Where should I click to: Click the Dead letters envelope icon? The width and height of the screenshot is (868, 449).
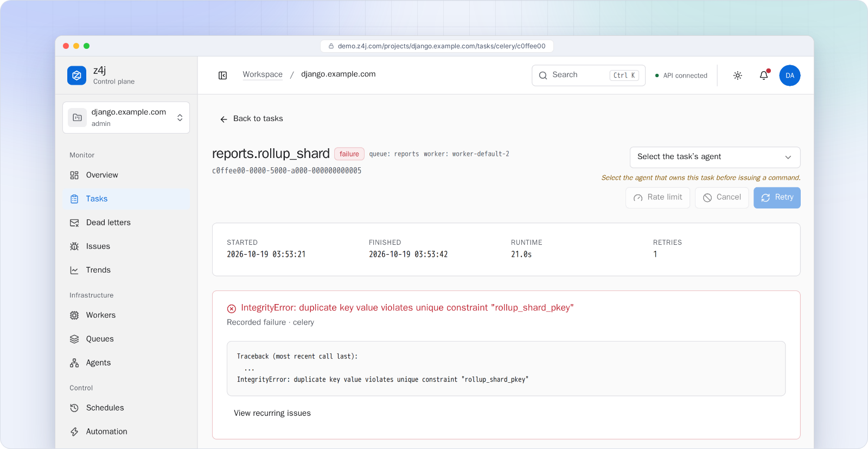tap(74, 223)
